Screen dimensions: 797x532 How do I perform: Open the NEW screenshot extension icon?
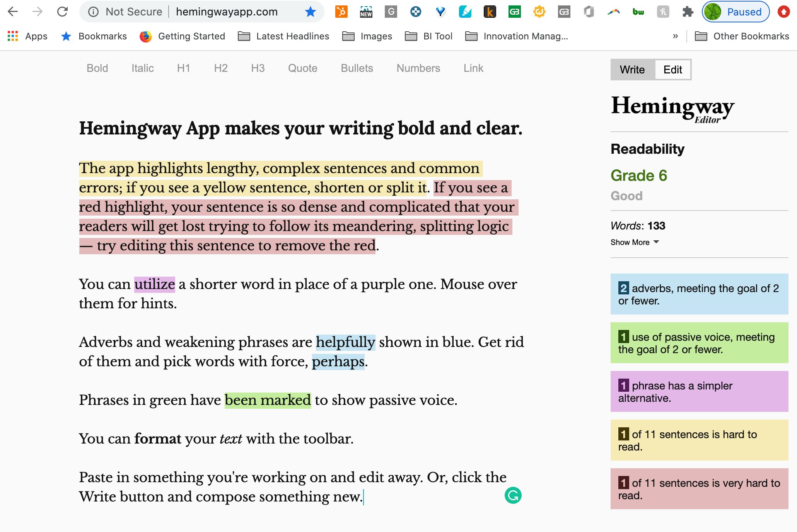(366, 12)
